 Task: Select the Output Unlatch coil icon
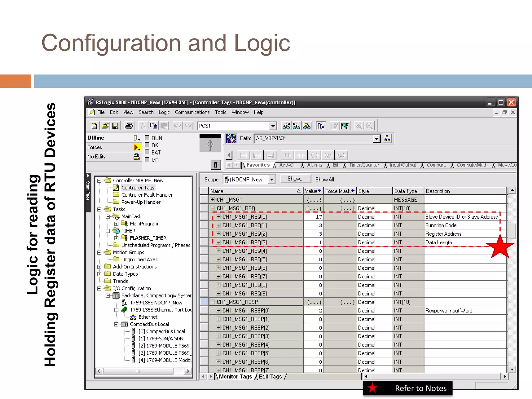[x=328, y=155]
